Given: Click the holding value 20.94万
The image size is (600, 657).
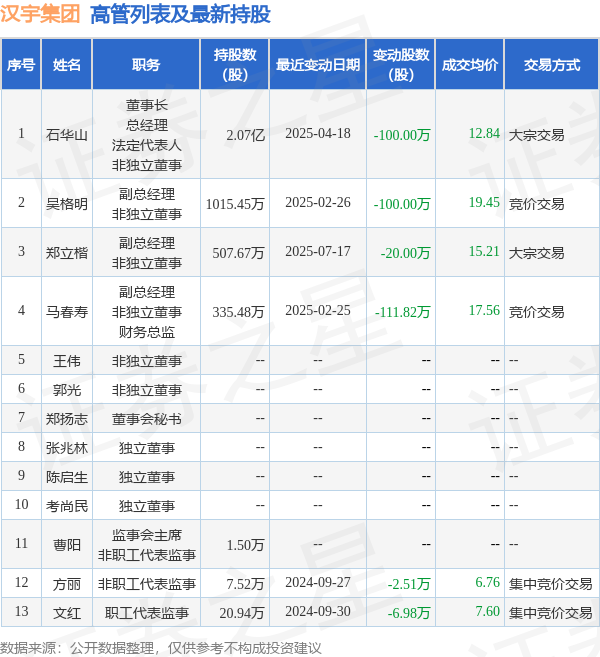Looking at the screenshot, I should click(242, 613).
